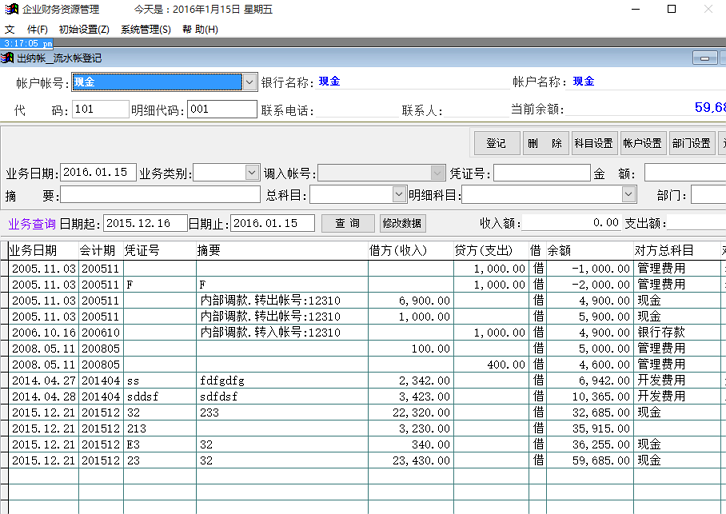The height and width of the screenshot is (514, 726).
Task: Click the 59,685.00 balance cell
Action: (x=589, y=460)
